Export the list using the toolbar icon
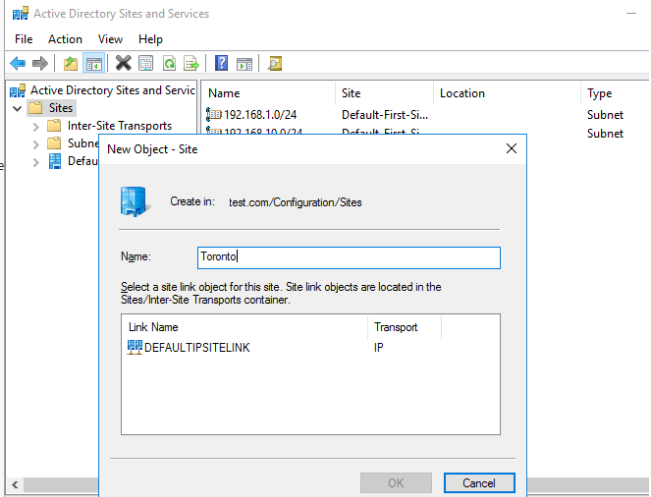Viewport: 651px width, 497px height. (191, 64)
